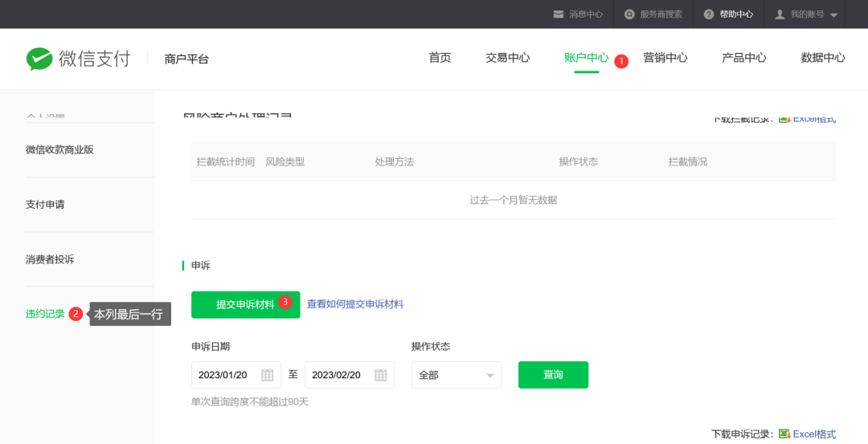
Task: Click the green 查询 button
Action: click(553, 375)
